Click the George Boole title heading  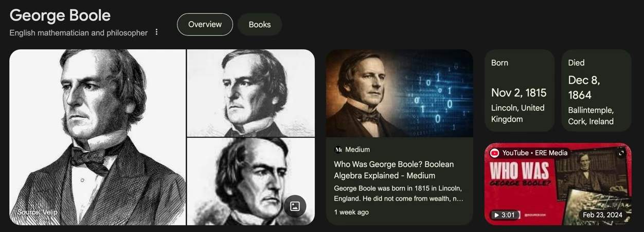(60, 15)
